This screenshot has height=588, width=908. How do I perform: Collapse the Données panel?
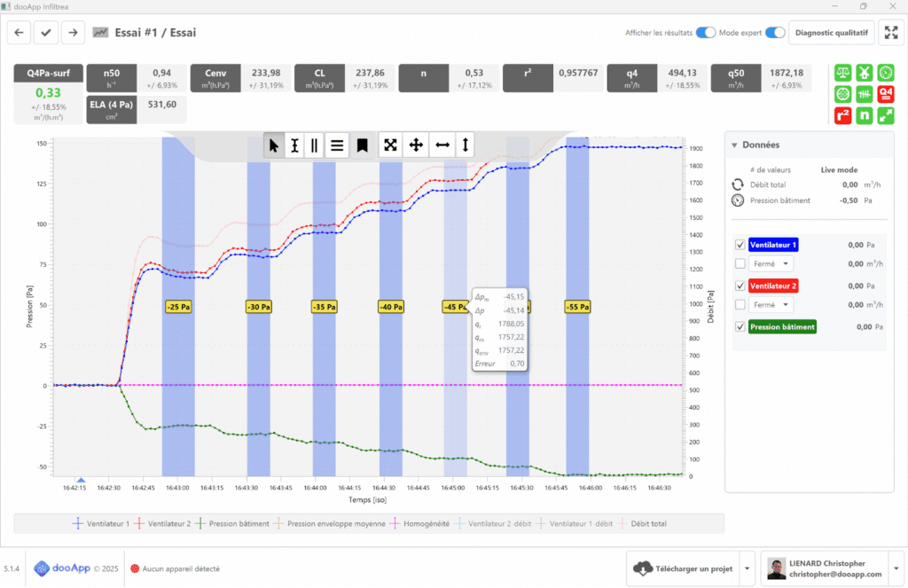[734, 145]
